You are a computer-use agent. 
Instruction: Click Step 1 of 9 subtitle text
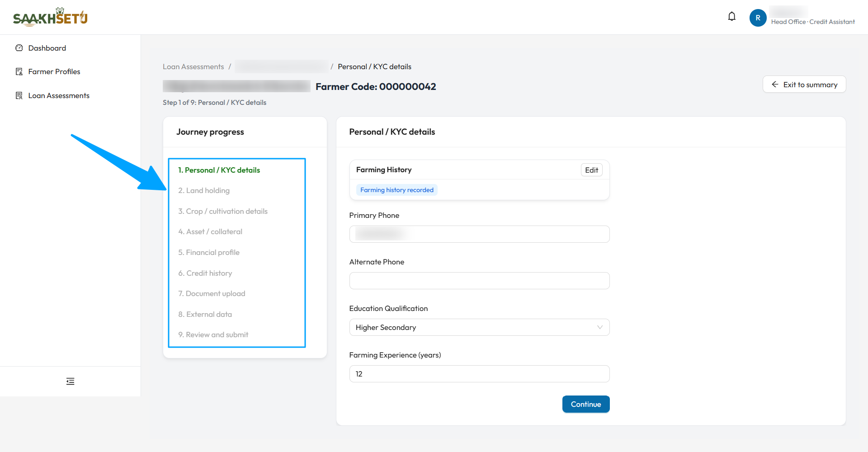(x=214, y=103)
